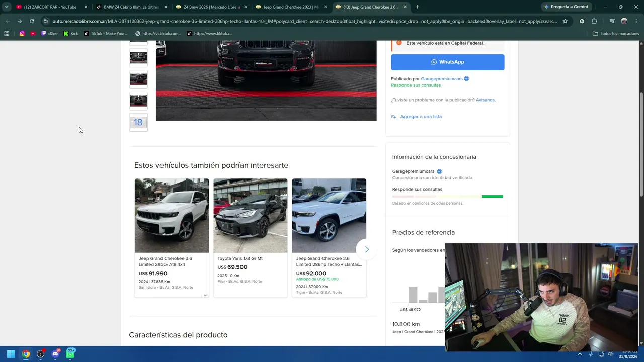The image size is (644, 362).
Task: Click Agregar a una lista
Action: tap(421, 117)
